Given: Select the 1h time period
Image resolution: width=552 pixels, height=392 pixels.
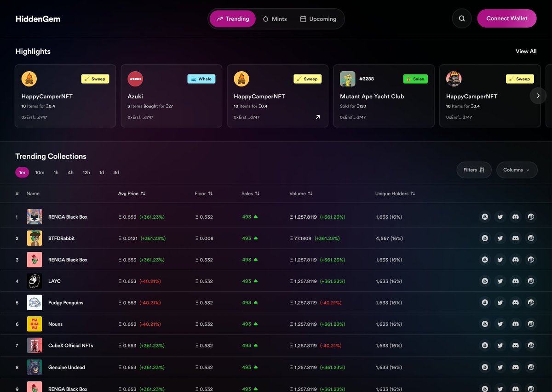Looking at the screenshot, I should [56, 172].
